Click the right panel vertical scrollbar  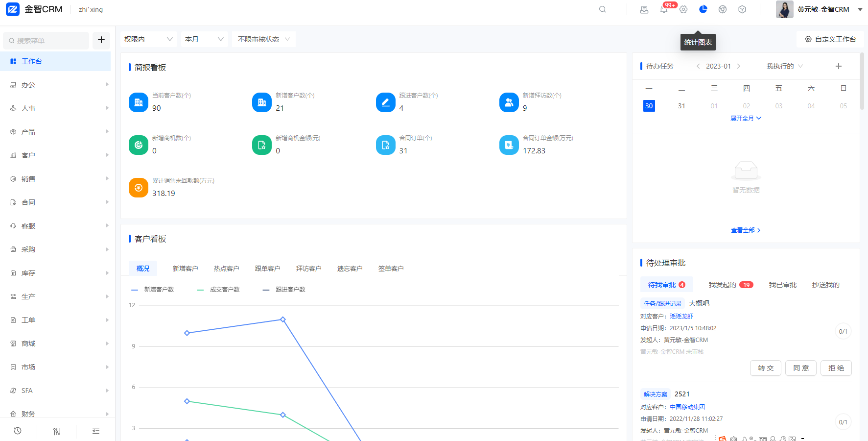(x=862, y=81)
